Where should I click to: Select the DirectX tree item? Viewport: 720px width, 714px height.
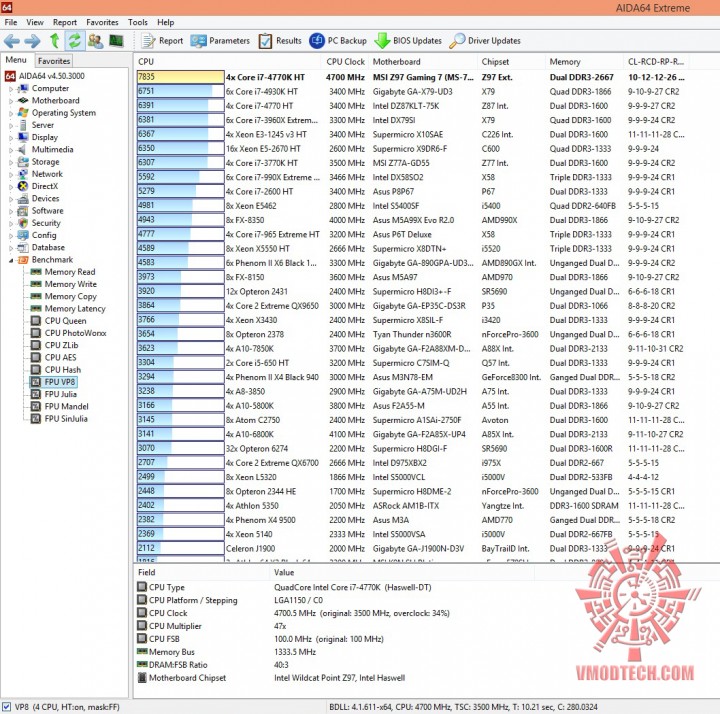point(45,186)
